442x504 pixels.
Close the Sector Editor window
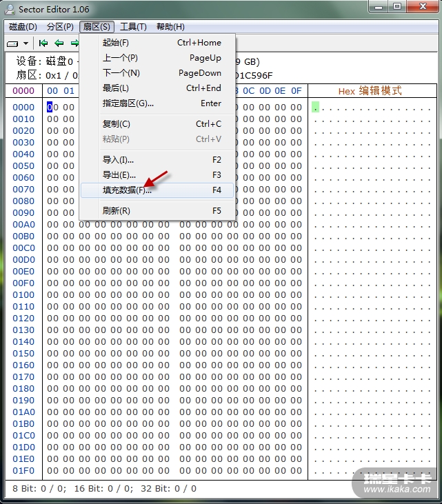[x=423, y=6]
